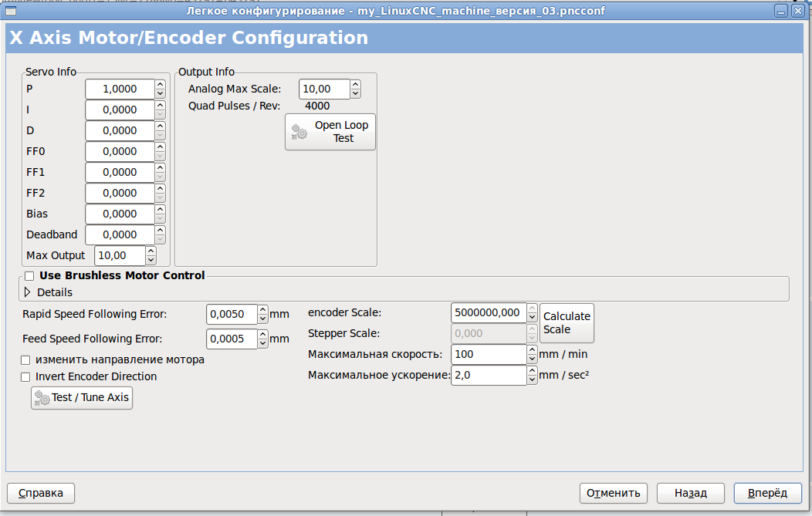Click the Max Output input field
Screen dimensions: 812x516
[x=120, y=255]
